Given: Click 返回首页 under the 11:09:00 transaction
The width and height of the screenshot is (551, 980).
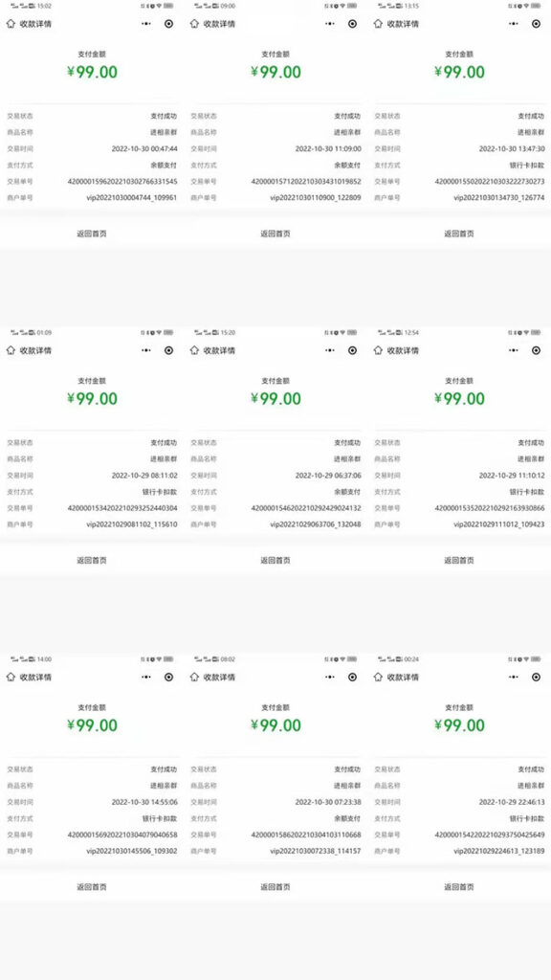Looking at the screenshot, I should pyautogui.click(x=275, y=234).
